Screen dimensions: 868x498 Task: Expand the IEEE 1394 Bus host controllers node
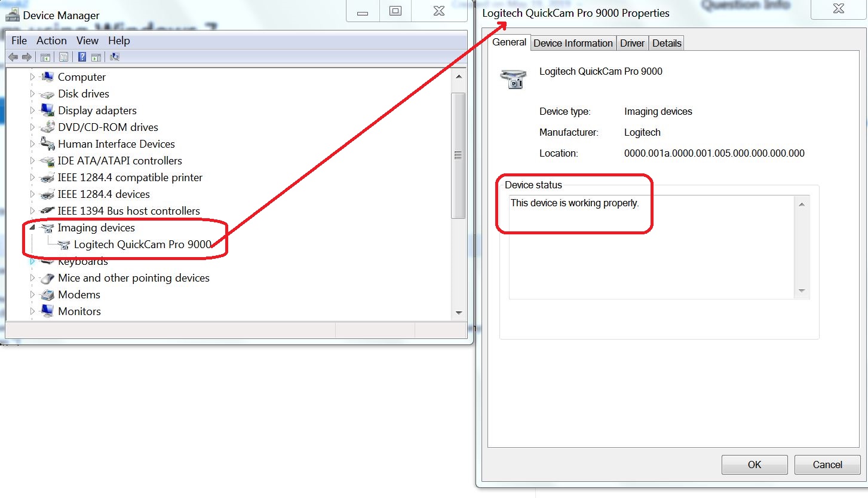tap(33, 211)
